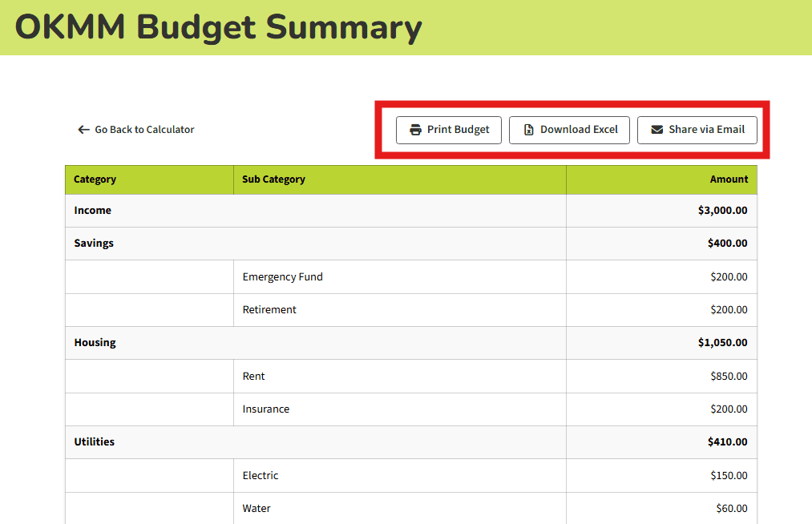The image size is (812, 524).
Task: Click the Share via Email button
Action: coord(697,129)
